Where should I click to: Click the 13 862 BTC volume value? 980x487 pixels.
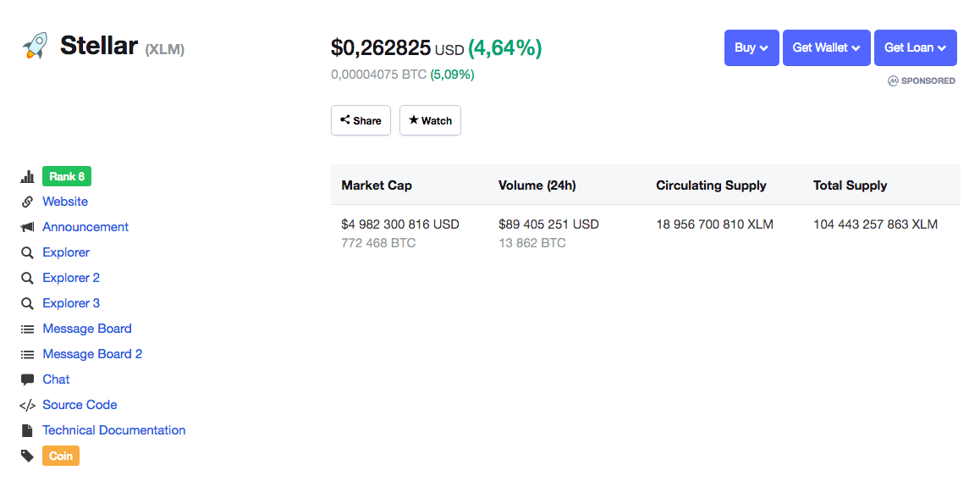[x=532, y=243]
